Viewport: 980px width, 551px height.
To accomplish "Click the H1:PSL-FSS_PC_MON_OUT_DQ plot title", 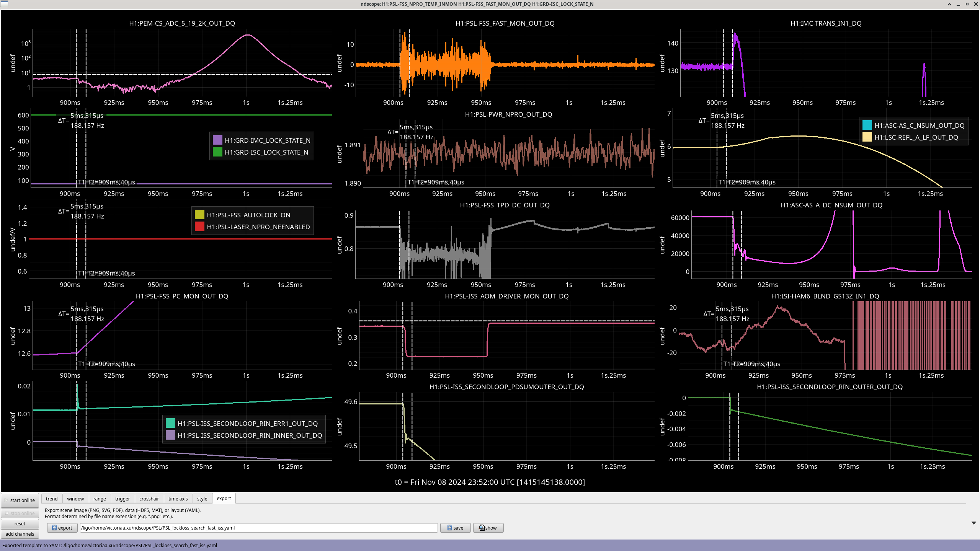I will click(x=182, y=296).
